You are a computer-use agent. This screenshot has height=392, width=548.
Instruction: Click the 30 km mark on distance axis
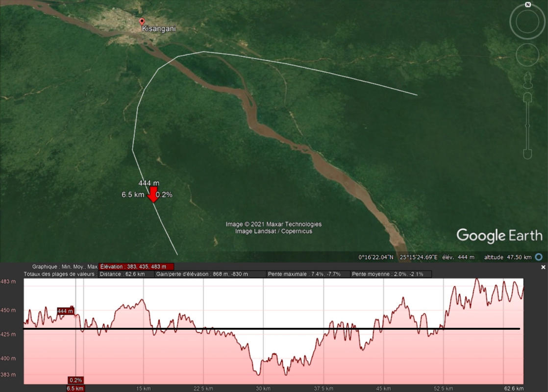263,389
